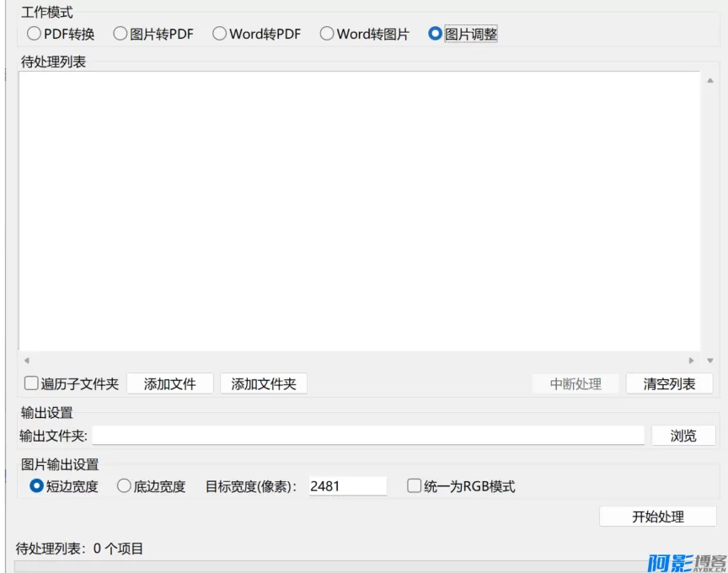Enable the 统一为RGB模式 checkbox
The width and height of the screenshot is (728, 573).
(x=413, y=485)
